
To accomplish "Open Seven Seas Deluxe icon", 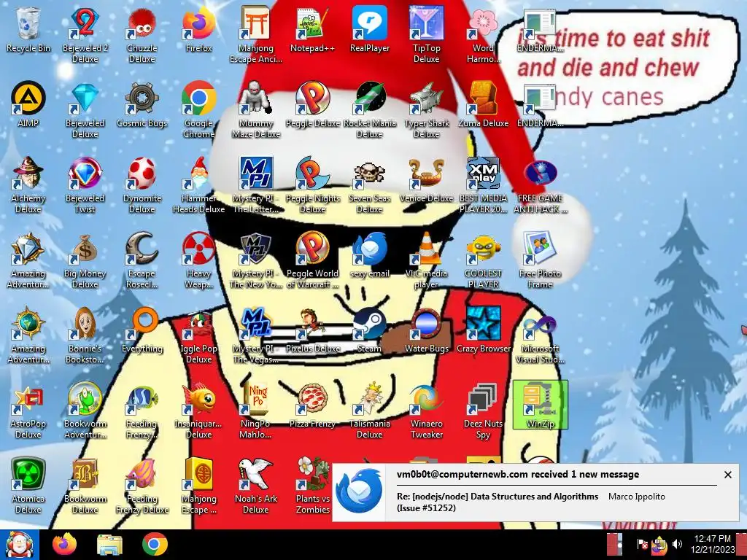I will [x=370, y=185].
